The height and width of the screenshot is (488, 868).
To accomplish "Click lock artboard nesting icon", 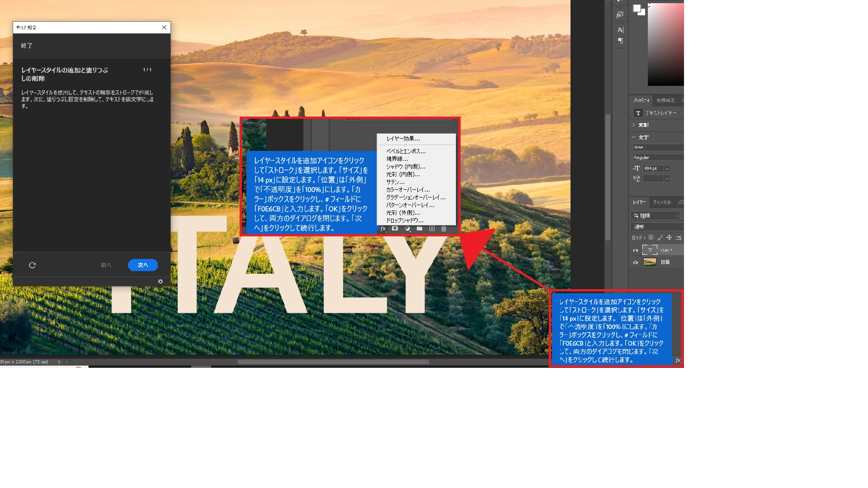I will click(678, 237).
